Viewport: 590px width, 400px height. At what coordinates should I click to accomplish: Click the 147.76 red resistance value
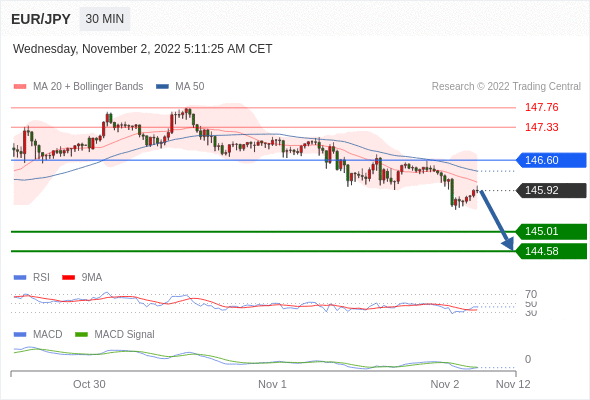coord(541,108)
